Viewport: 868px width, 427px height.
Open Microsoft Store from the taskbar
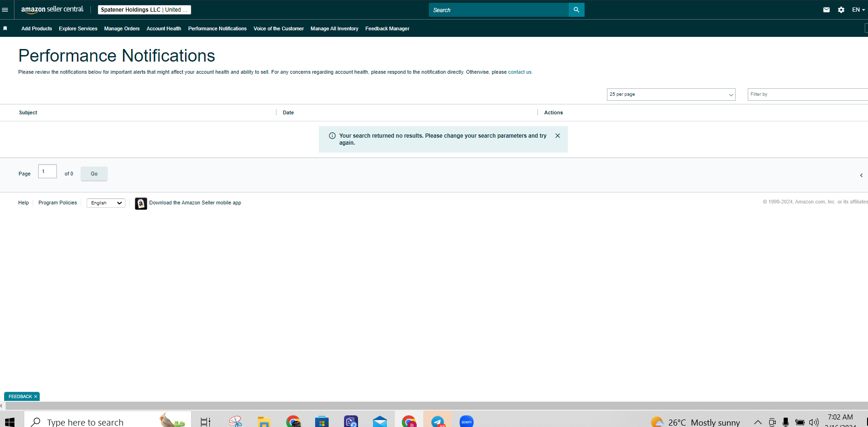tap(322, 421)
